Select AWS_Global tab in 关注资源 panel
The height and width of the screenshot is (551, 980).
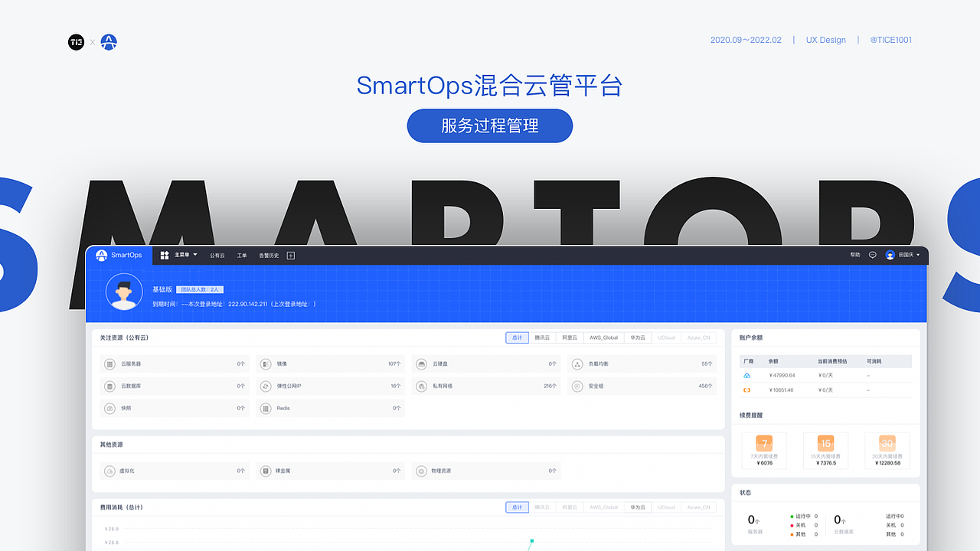click(604, 337)
